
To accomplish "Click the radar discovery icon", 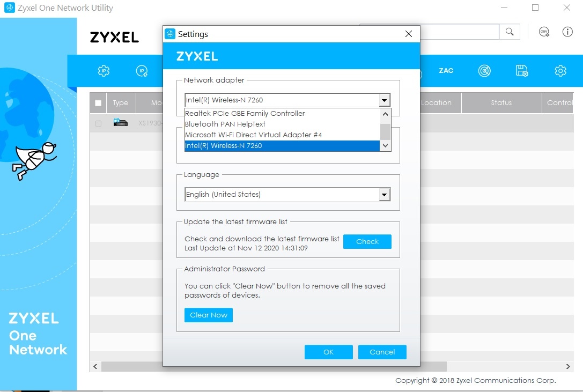I will [x=484, y=71].
